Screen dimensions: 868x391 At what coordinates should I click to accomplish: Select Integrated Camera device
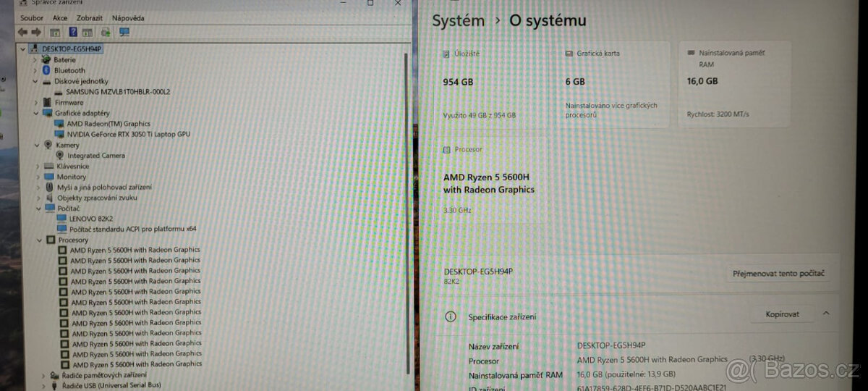pyautogui.click(x=96, y=155)
